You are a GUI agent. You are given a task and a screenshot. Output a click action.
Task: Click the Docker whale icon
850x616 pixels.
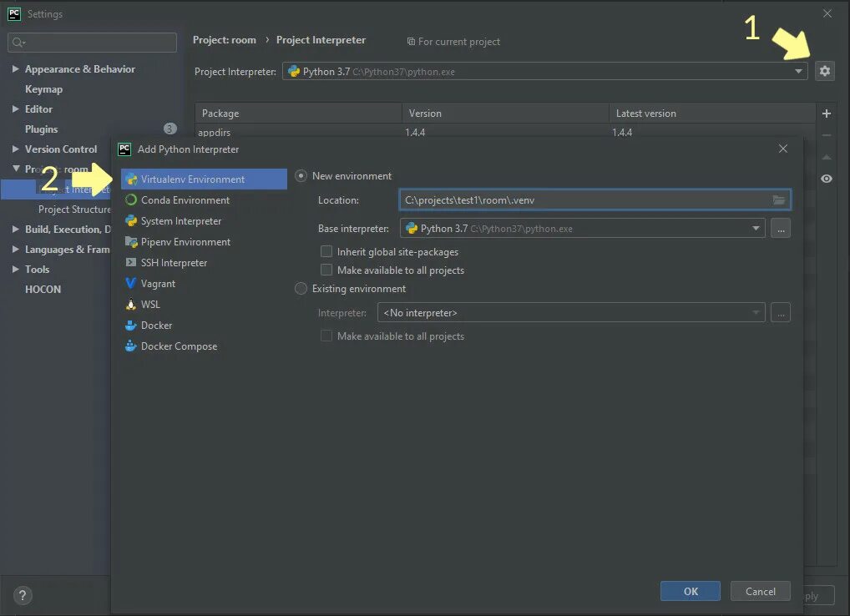130,325
